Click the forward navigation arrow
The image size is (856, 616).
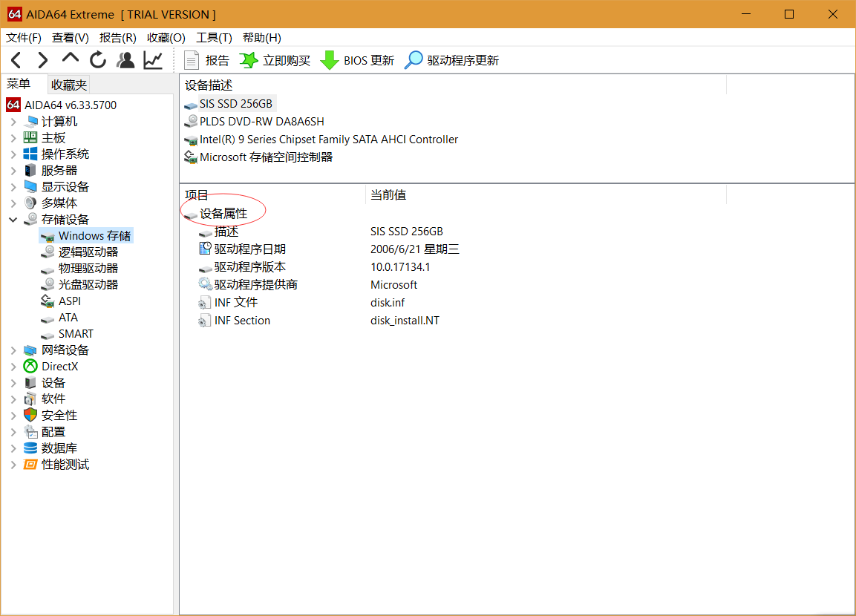click(x=43, y=60)
